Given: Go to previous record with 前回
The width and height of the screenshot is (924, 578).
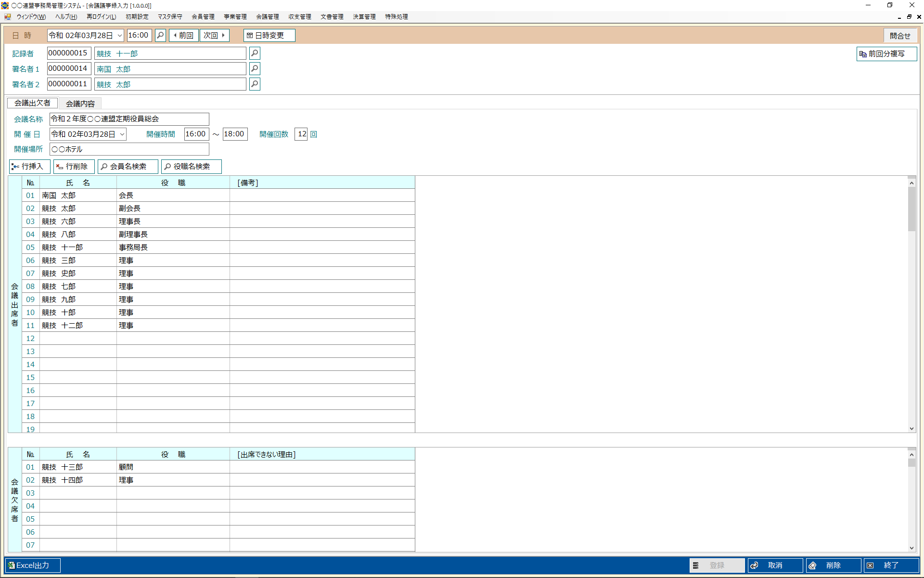Looking at the screenshot, I should point(183,36).
